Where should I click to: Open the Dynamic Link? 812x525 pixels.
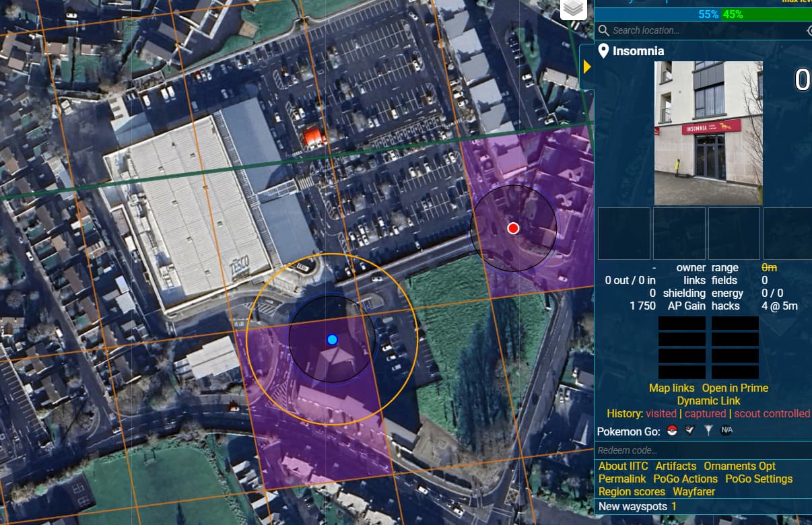pyautogui.click(x=708, y=400)
